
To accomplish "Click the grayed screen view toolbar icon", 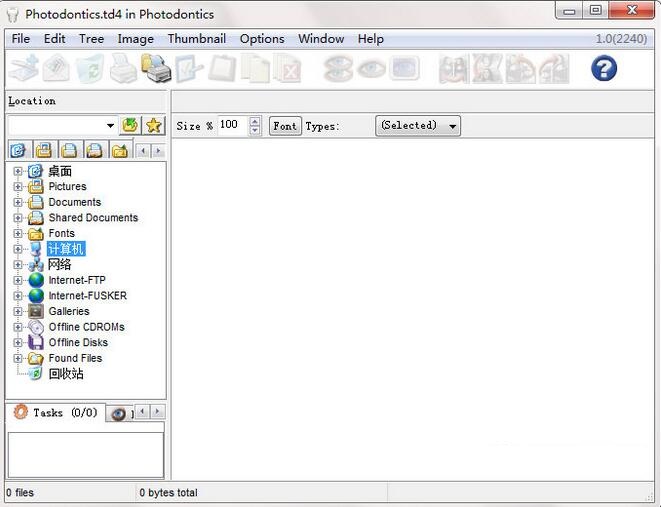I will click(404, 68).
